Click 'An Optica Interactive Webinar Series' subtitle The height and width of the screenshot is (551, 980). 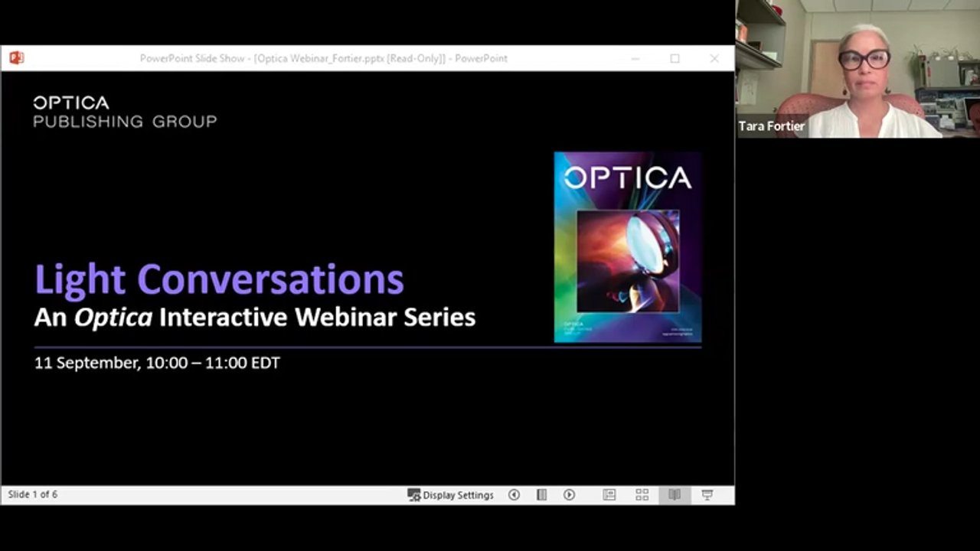pyautogui.click(x=255, y=317)
